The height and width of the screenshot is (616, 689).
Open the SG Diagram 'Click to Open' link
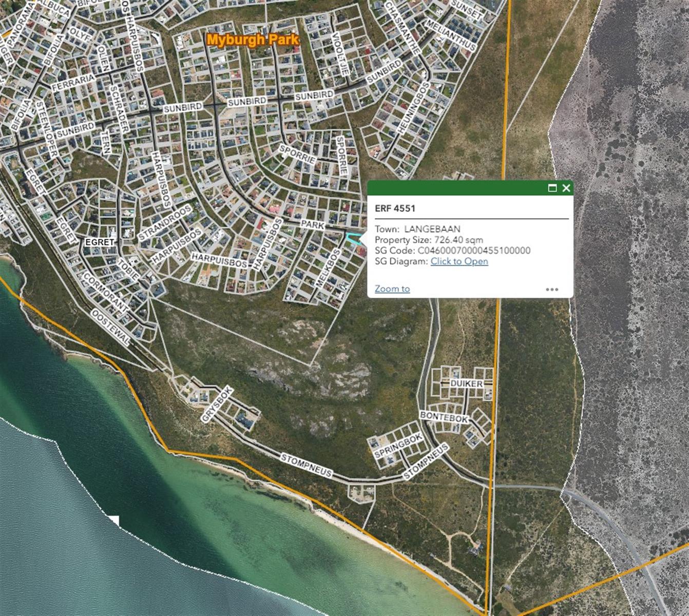pyautogui.click(x=459, y=261)
